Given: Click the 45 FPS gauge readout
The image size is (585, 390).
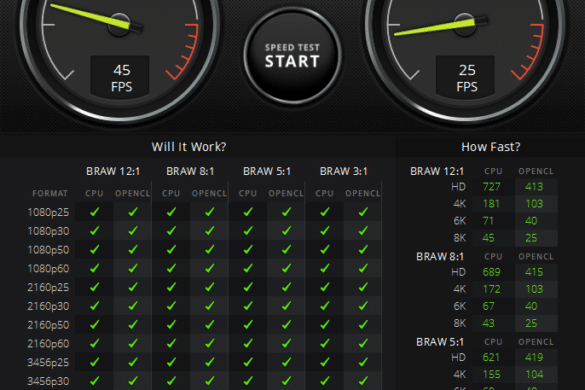Looking at the screenshot, I should coord(120,78).
